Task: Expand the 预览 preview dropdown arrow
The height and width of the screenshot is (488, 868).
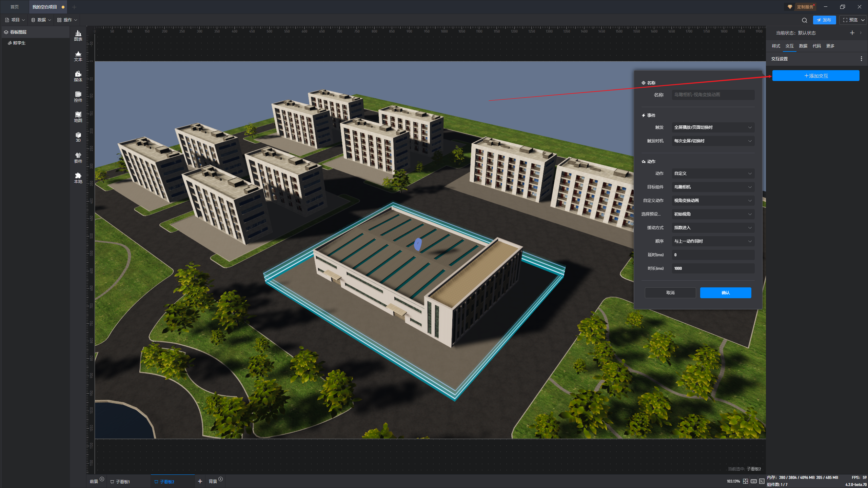Action: click(x=863, y=20)
